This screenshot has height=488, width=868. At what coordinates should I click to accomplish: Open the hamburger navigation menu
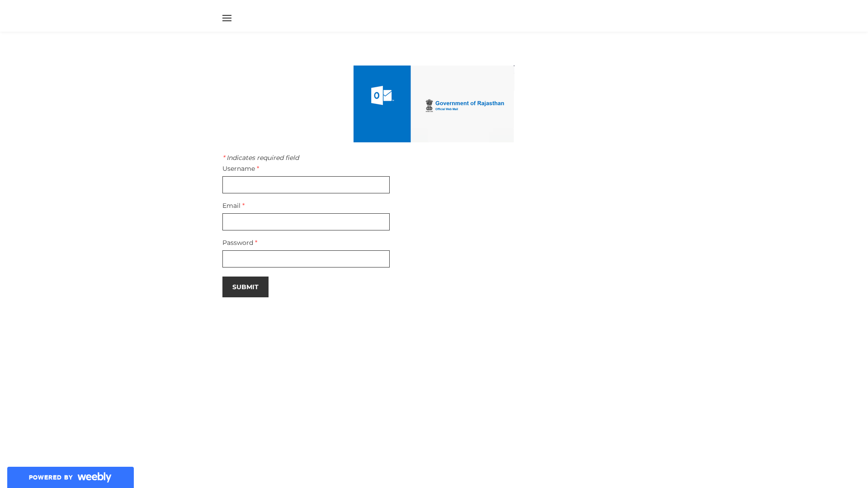pos(227,18)
